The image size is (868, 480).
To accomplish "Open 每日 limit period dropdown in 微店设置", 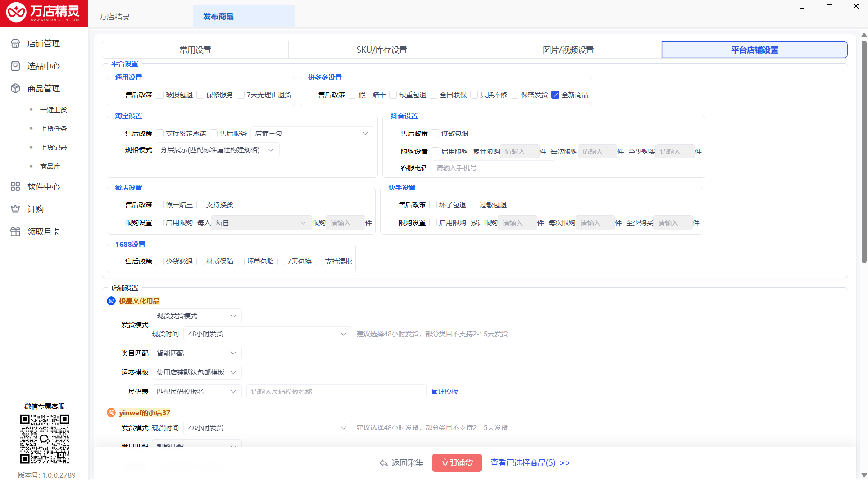I will pyautogui.click(x=261, y=223).
